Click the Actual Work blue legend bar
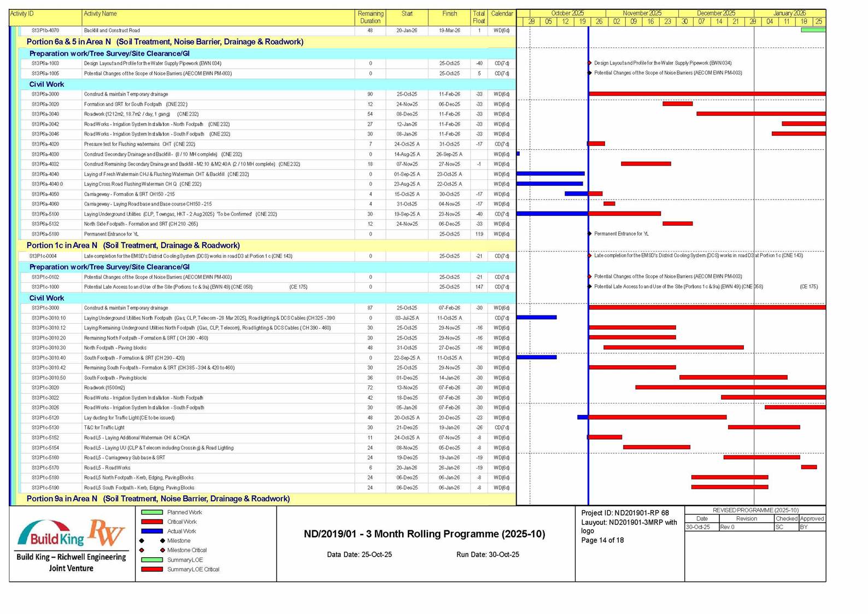Image resolution: width=868 pixels, height=614 pixels. coord(152,531)
